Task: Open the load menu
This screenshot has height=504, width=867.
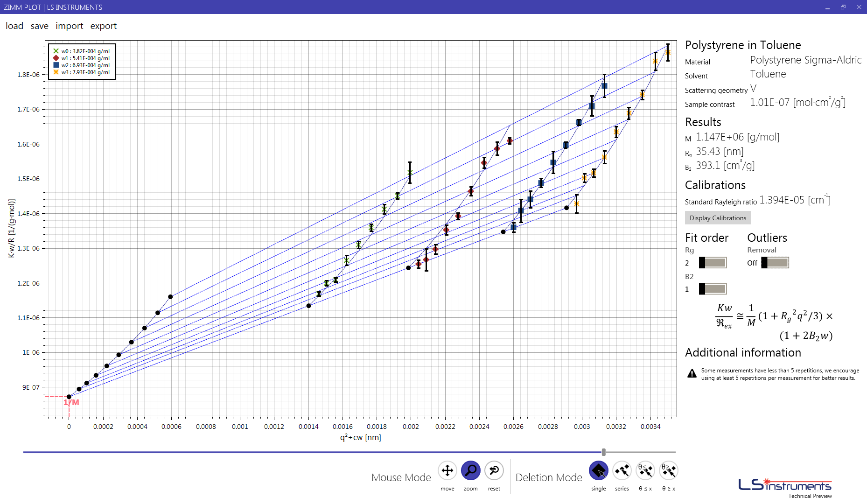Action: pos(14,26)
